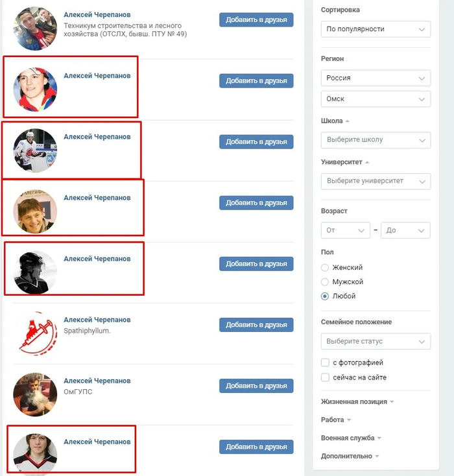Open the Алексей Черепанов ОмГУПС profile name link
This screenshot has height=476, width=454.
coord(97,381)
